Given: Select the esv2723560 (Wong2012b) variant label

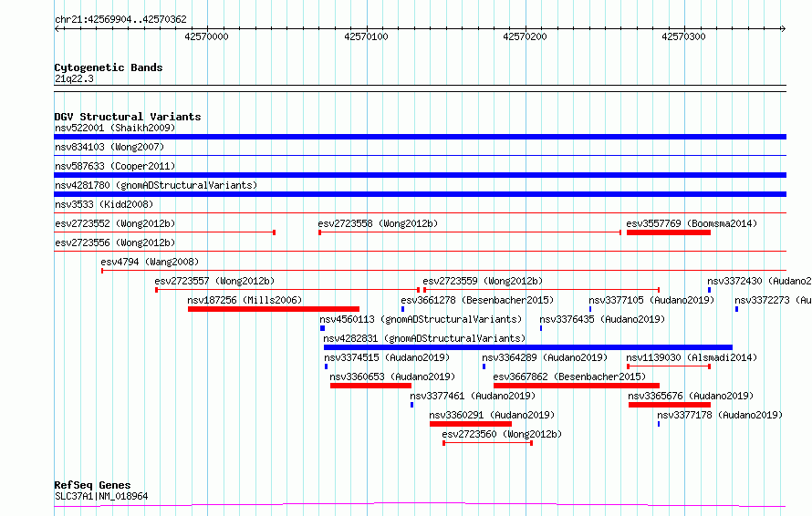Looking at the screenshot, I should [x=502, y=434].
